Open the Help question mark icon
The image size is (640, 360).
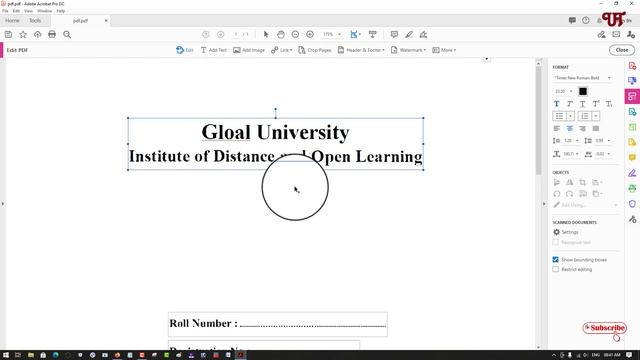pos(586,20)
